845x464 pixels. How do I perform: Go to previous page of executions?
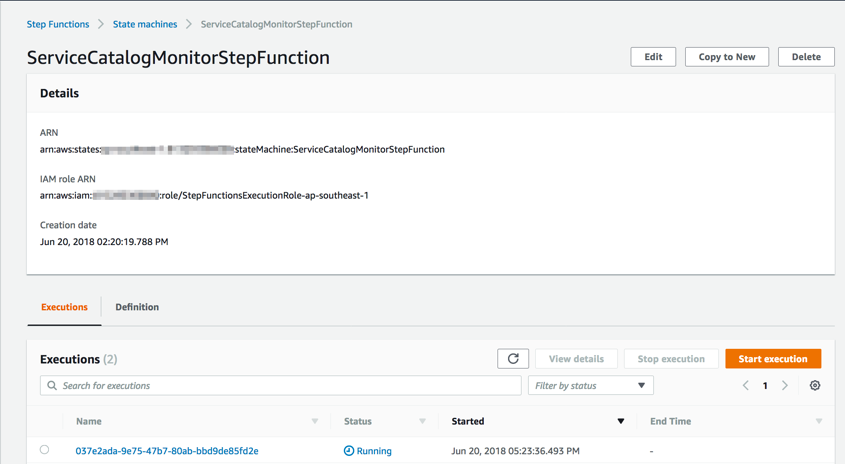pyautogui.click(x=746, y=385)
